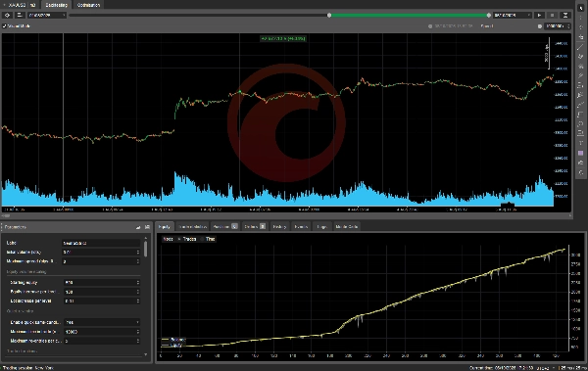Open the Positions tab
Image resolution: width=588 pixels, height=371 pixels.
(224, 226)
